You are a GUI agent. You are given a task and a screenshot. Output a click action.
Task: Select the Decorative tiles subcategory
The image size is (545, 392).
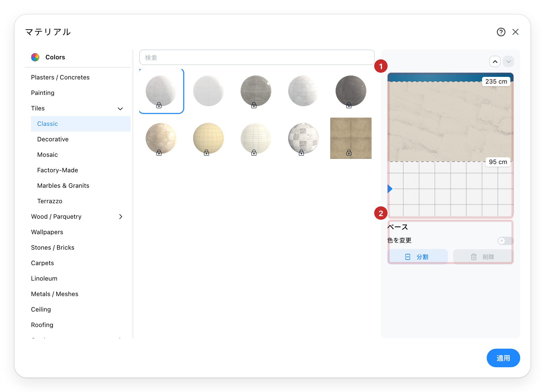point(53,139)
